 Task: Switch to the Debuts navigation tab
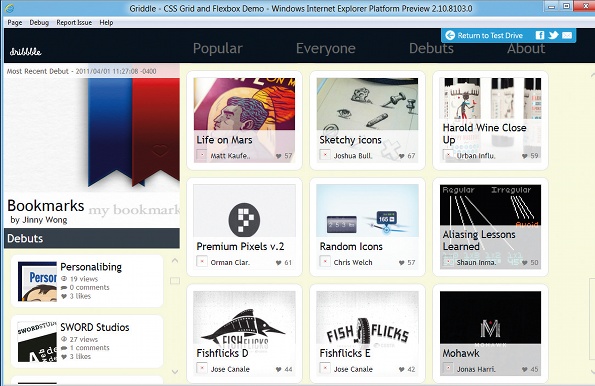tap(431, 48)
